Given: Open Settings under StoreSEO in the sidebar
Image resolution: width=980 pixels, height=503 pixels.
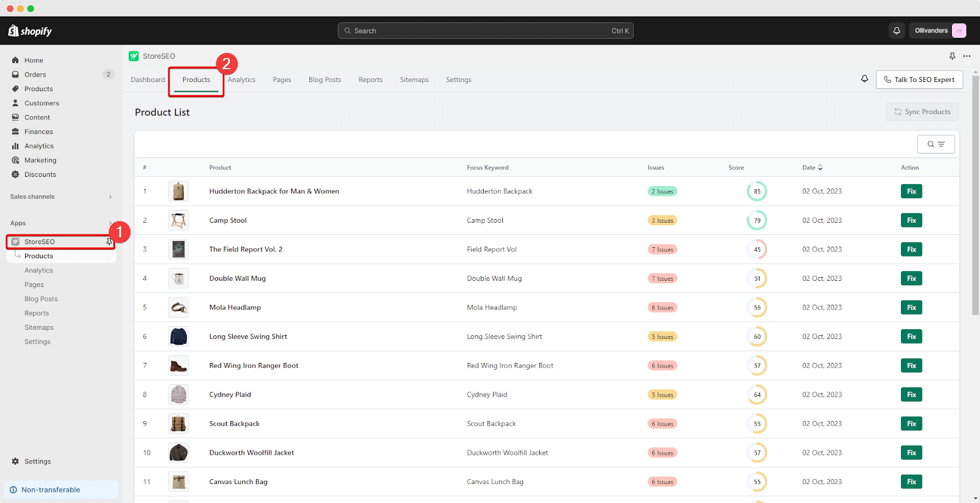Looking at the screenshot, I should coord(37,342).
